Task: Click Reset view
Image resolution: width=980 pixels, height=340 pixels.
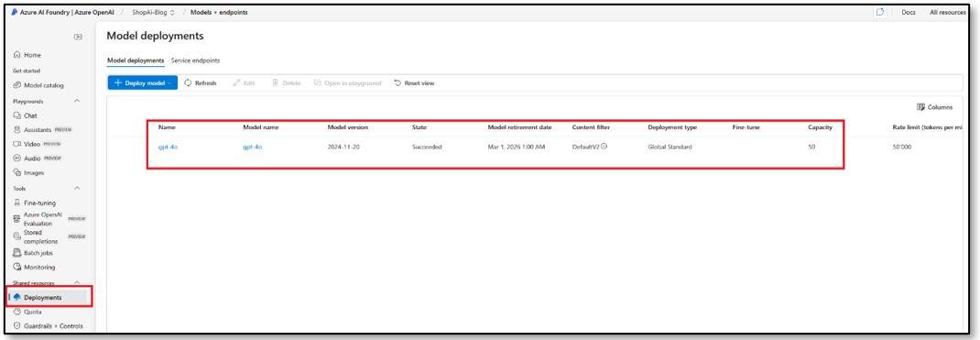Action: coord(414,83)
